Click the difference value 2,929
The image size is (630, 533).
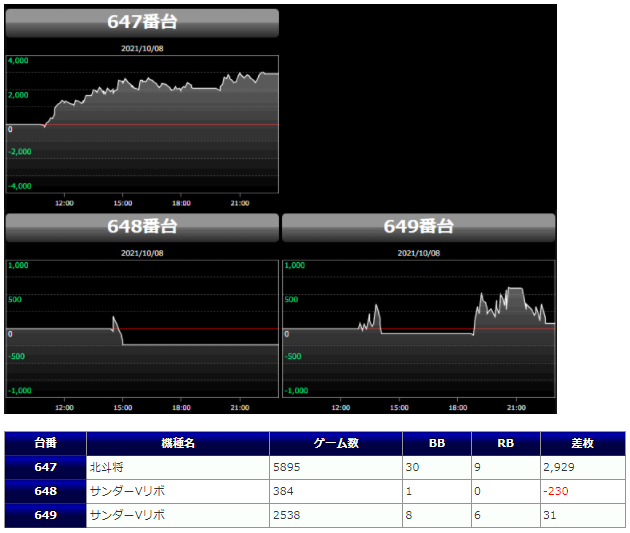[559, 467]
